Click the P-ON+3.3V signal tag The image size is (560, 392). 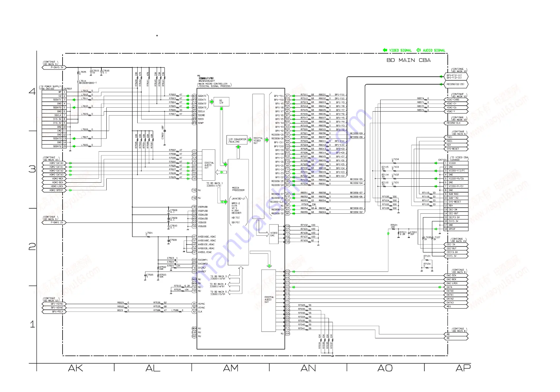[x=54, y=67]
